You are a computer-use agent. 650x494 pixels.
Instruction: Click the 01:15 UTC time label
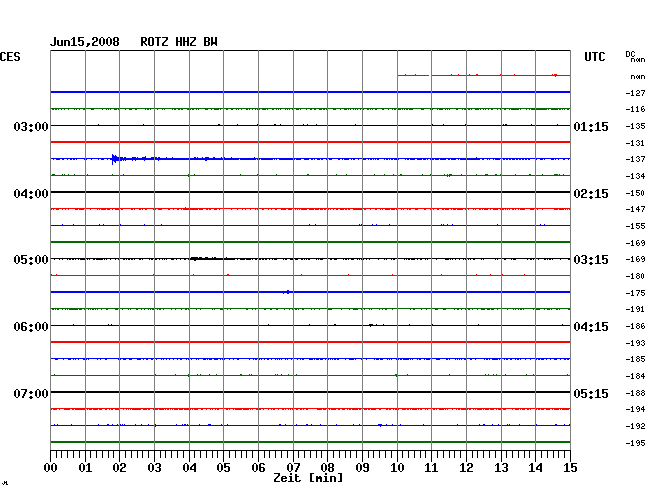(x=591, y=126)
